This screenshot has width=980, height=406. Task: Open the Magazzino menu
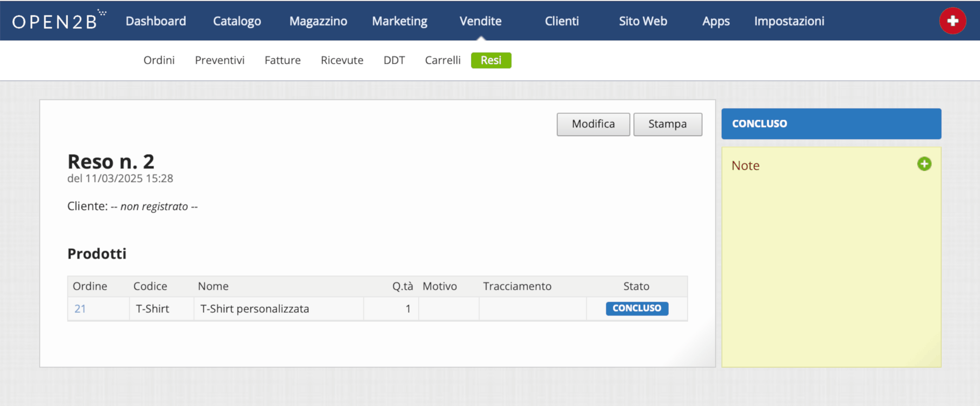tap(318, 21)
